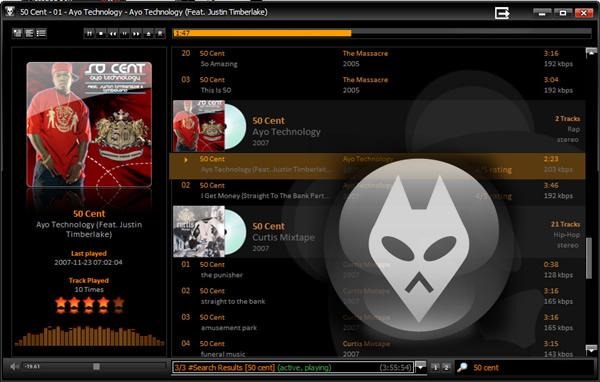Click the 3:55:54 total playlist time
The width and height of the screenshot is (600, 382).
pyautogui.click(x=396, y=368)
